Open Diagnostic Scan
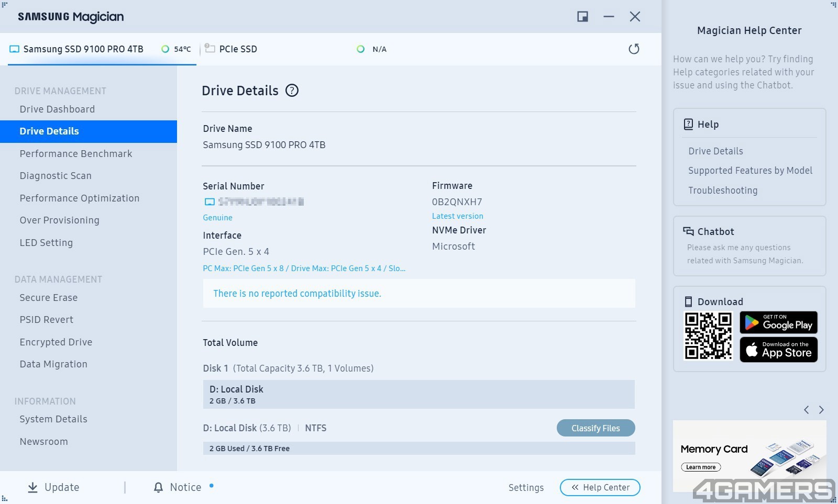The width and height of the screenshot is (838, 504). pyautogui.click(x=56, y=176)
